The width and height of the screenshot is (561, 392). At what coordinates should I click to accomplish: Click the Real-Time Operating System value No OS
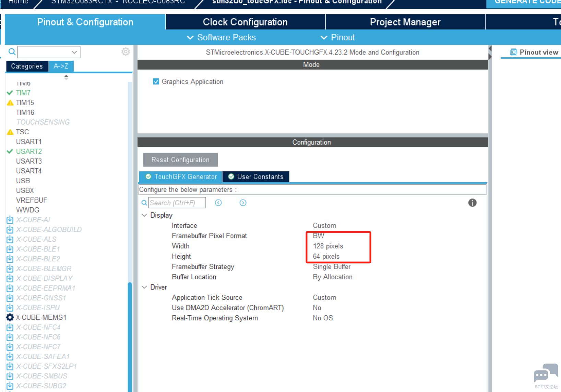pos(323,318)
